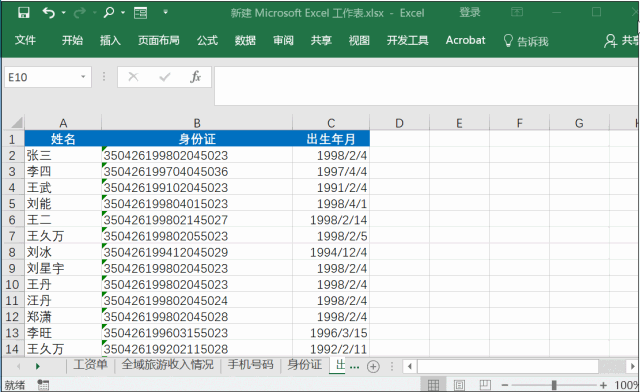Click the sheet tab scroll-right arrow
Viewport: 640px width, 392px height.
[38, 366]
